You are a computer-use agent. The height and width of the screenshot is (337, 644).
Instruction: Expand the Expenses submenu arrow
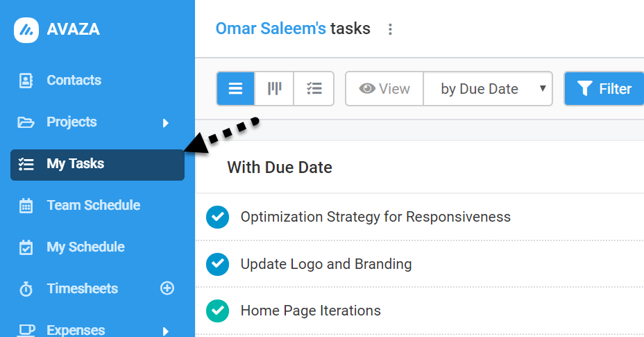pos(166,331)
